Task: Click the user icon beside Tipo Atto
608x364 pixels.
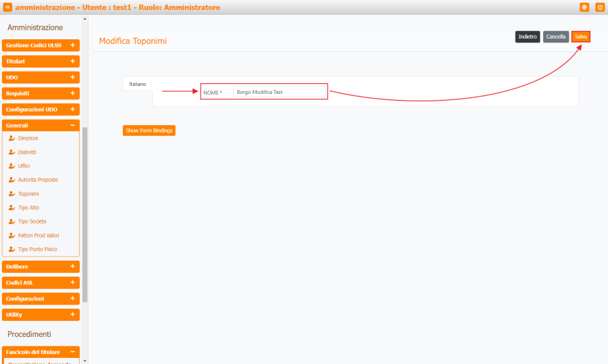Action: pos(11,207)
